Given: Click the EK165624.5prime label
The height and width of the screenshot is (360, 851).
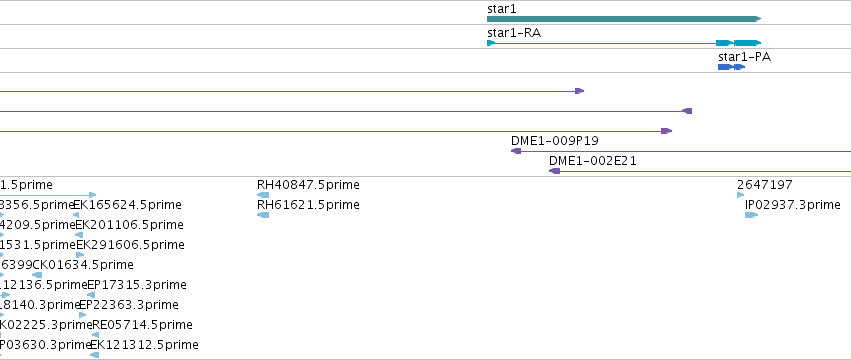Looking at the screenshot, I should click(127, 205).
